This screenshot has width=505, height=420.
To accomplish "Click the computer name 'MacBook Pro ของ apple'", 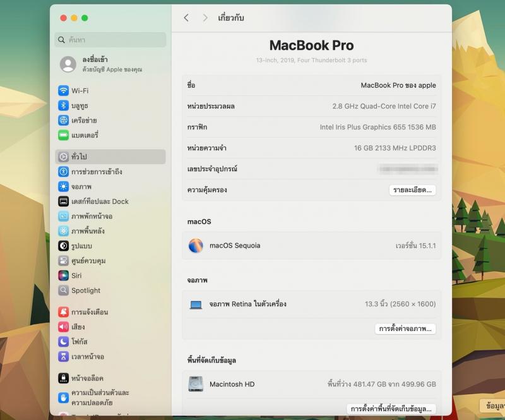I will (x=398, y=85).
